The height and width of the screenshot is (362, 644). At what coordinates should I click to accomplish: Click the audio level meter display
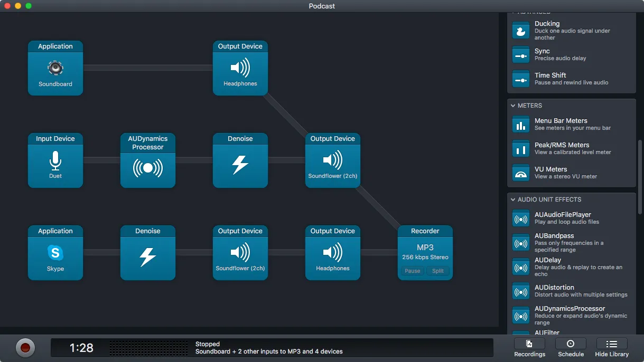coord(148,348)
